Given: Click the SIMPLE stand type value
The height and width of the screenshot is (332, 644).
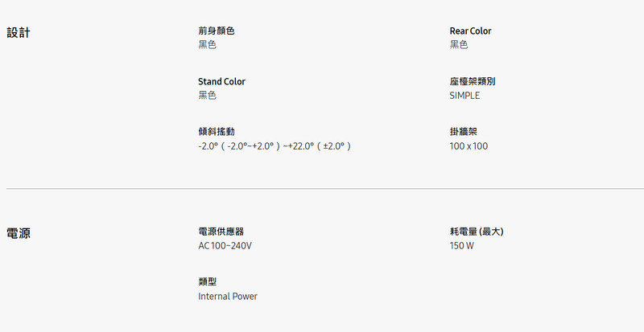Looking at the screenshot, I should click(464, 96).
